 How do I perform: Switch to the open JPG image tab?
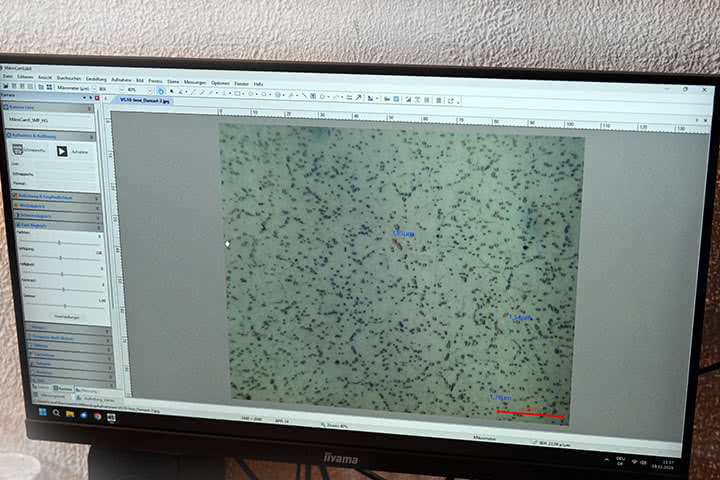point(145,101)
